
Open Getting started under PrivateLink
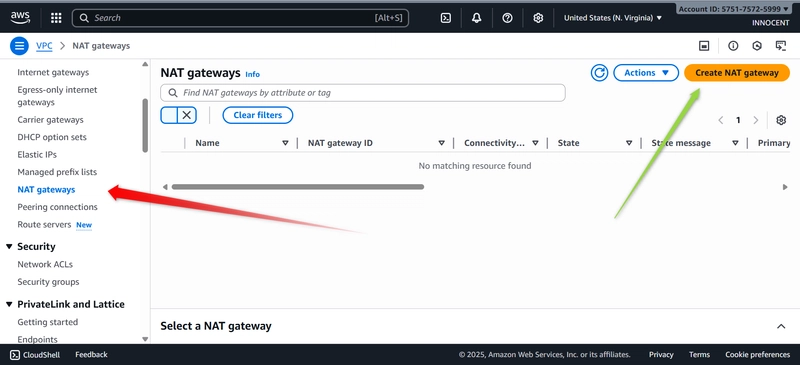tap(48, 322)
